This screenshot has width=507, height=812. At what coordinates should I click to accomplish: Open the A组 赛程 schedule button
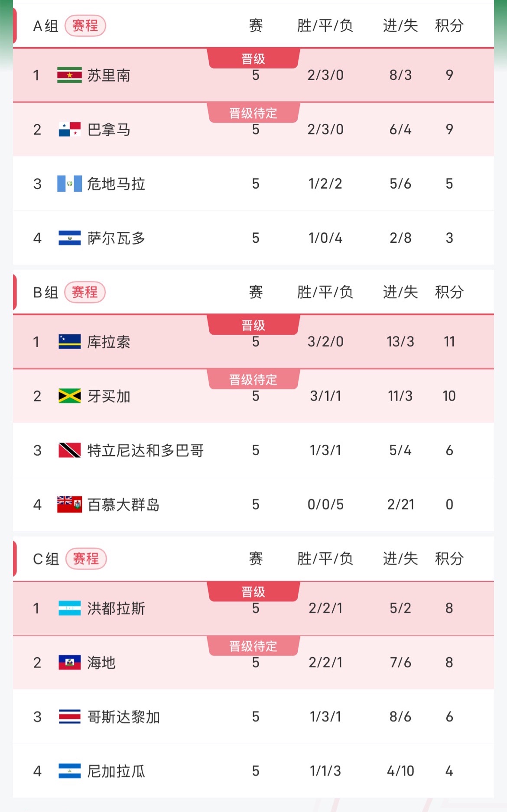(85, 26)
